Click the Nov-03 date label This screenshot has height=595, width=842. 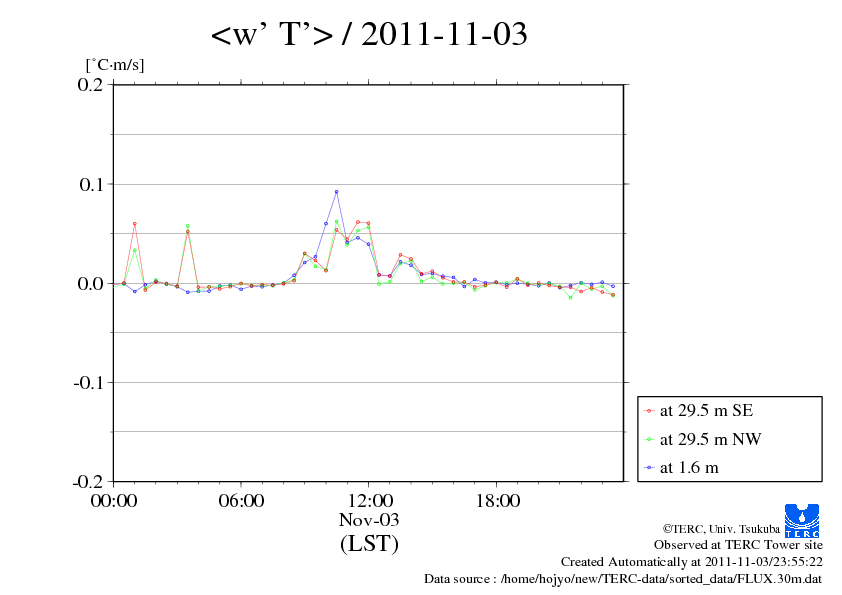(369, 520)
